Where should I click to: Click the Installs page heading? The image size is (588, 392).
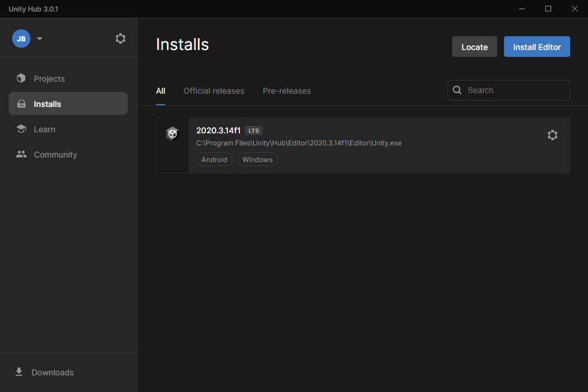tap(182, 45)
